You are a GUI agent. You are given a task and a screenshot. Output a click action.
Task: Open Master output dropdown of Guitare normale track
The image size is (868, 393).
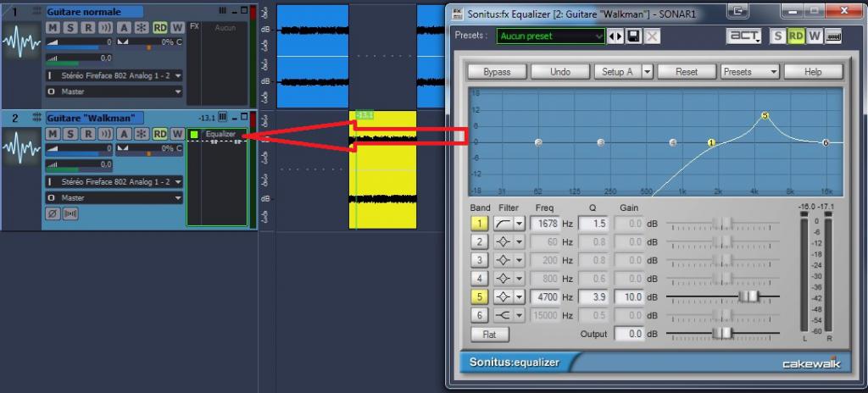click(114, 91)
